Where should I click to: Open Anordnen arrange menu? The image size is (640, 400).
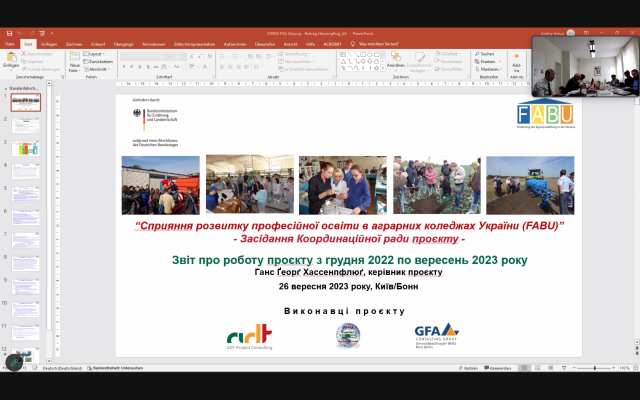(x=396, y=60)
